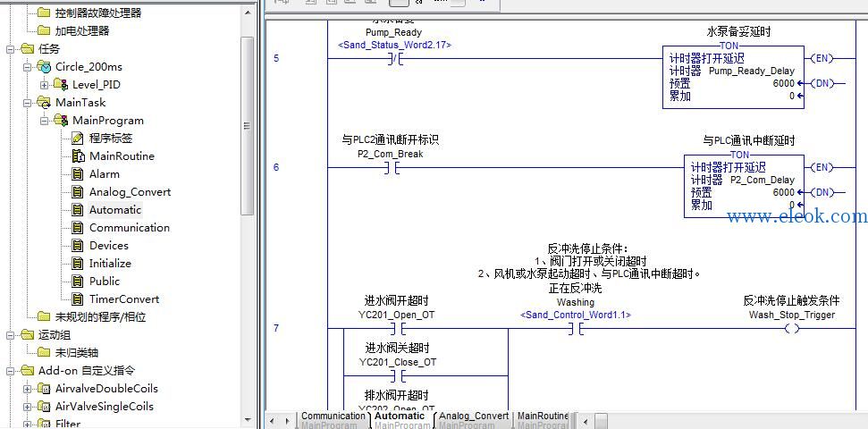
Task: Click the Initialize routine icon
Action: (x=78, y=263)
